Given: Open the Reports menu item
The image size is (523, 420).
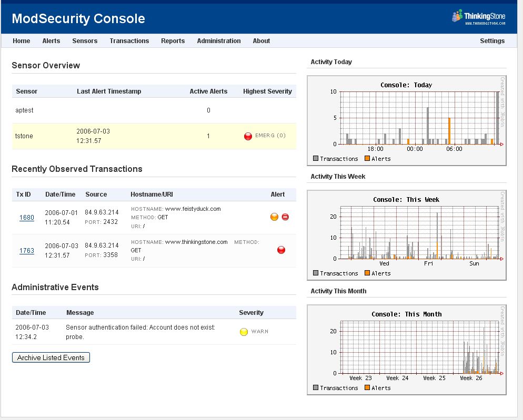Looking at the screenshot, I should [173, 40].
